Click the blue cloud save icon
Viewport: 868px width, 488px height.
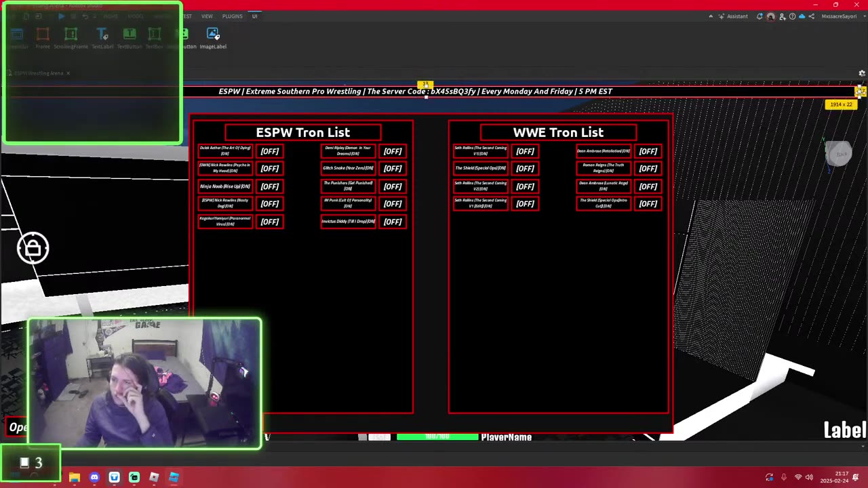tap(802, 16)
